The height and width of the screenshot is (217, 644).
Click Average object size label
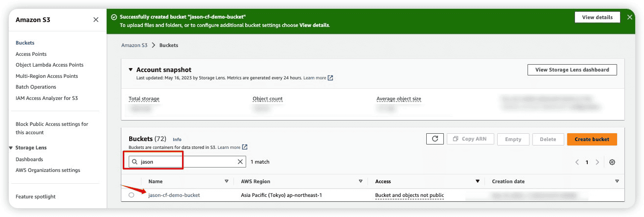[x=399, y=99]
